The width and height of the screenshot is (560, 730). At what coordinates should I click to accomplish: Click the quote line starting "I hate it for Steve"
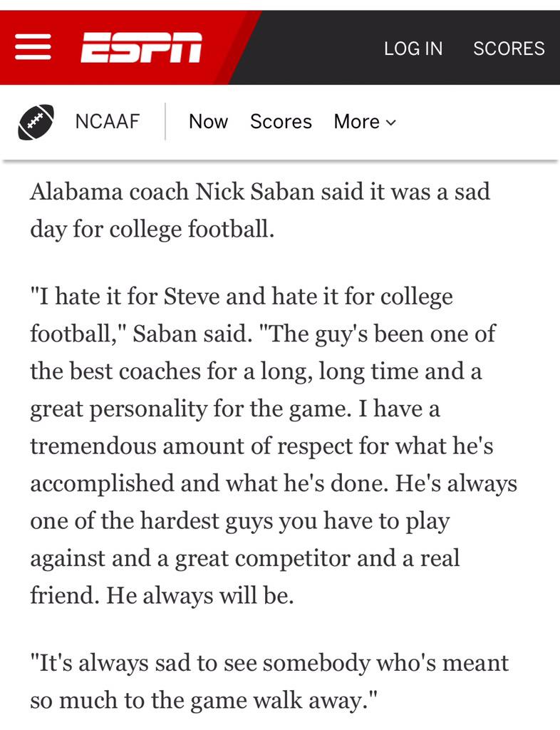point(242,296)
